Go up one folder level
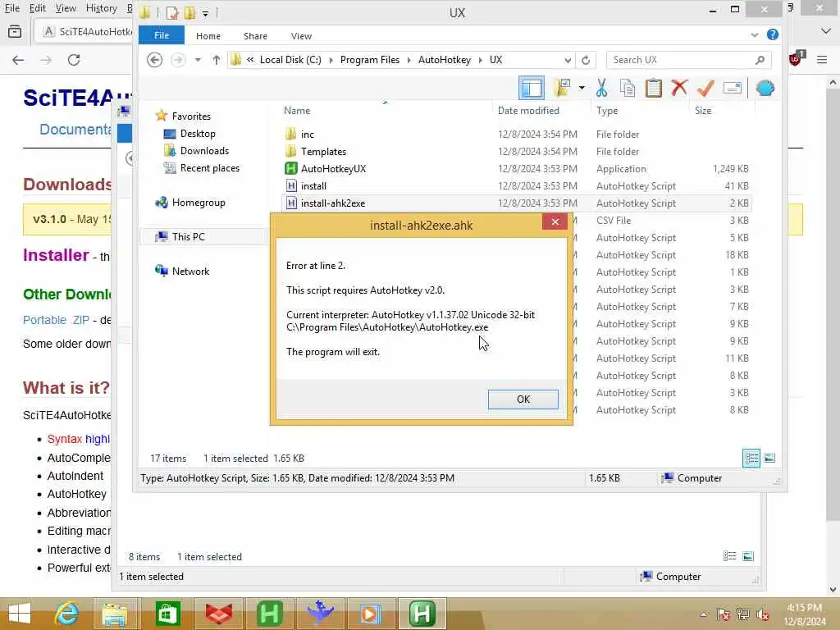The width and height of the screenshot is (840, 630). click(x=216, y=60)
